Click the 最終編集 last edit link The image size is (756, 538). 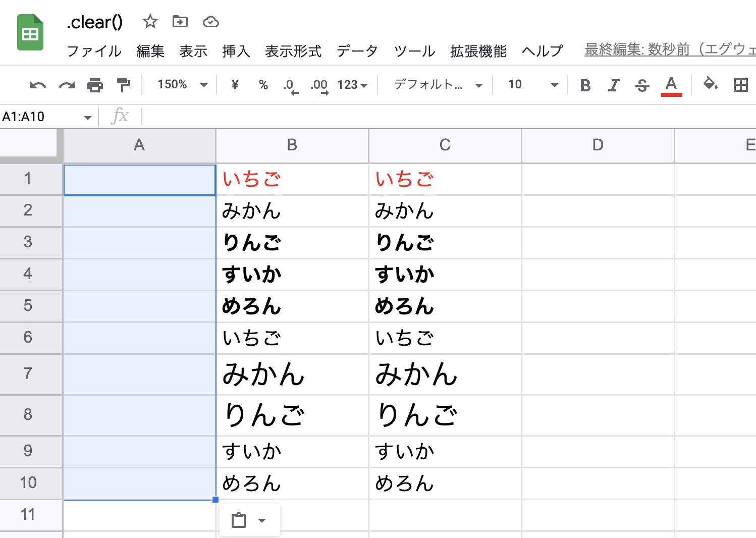pos(670,49)
